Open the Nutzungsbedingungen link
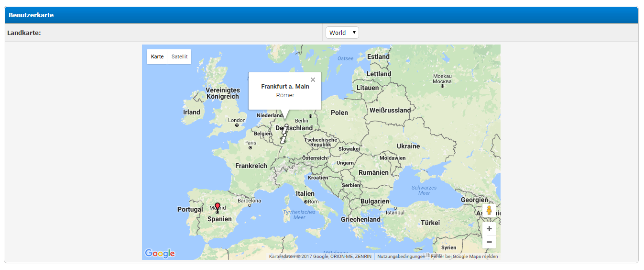This screenshot has height=270, width=644. tap(401, 257)
